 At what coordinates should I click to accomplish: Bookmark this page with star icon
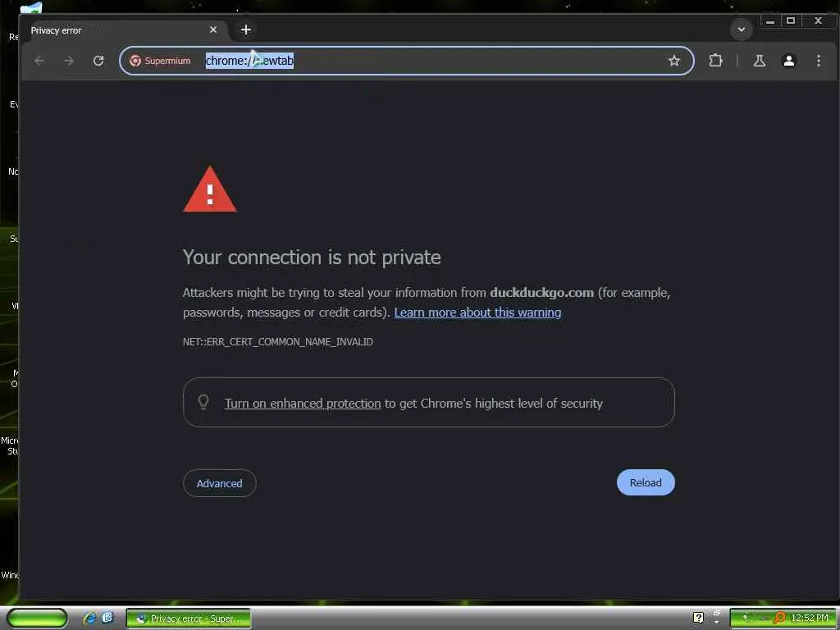coord(674,61)
